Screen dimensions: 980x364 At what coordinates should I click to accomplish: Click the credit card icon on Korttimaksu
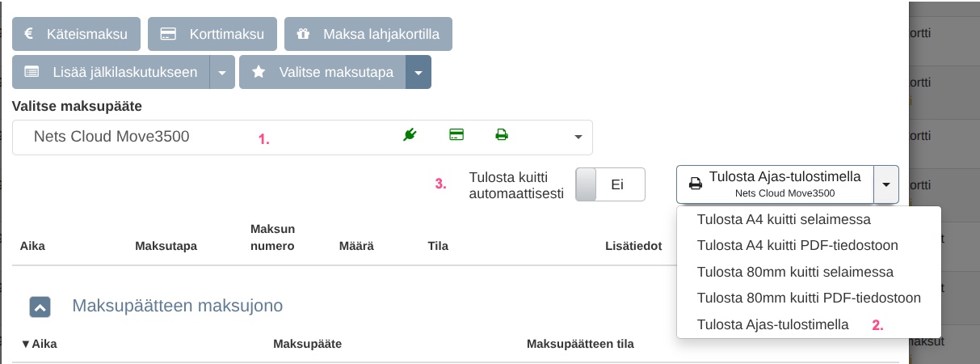click(168, 35)
